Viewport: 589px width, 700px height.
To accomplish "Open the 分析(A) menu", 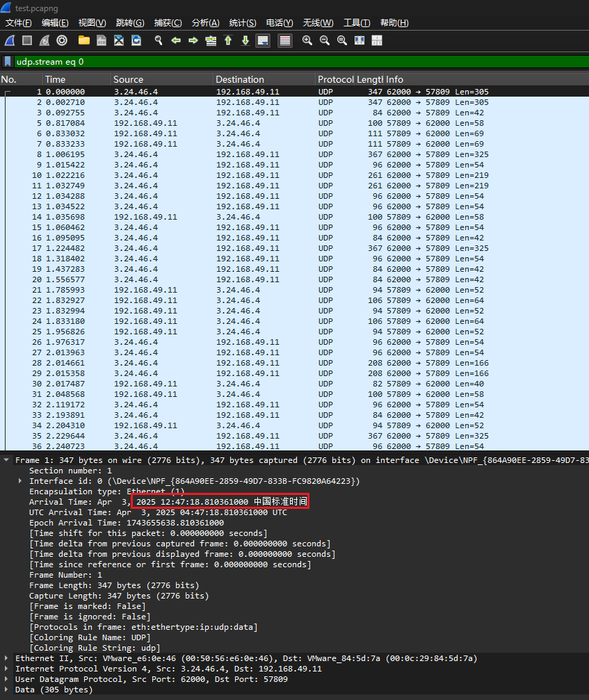I will pos(204,23).
